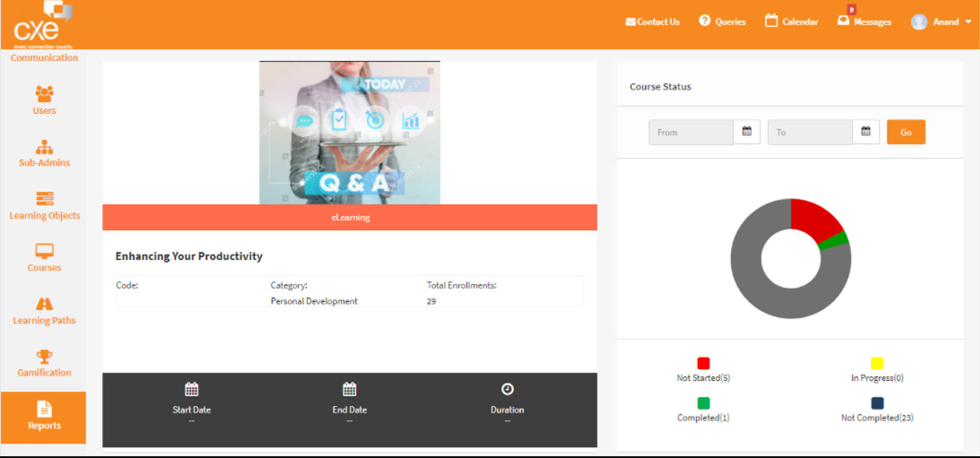This screenshot has width=980, height=458.
Task: Open the Users section icon
Action: pyautogui.click(x=44, y=94)
